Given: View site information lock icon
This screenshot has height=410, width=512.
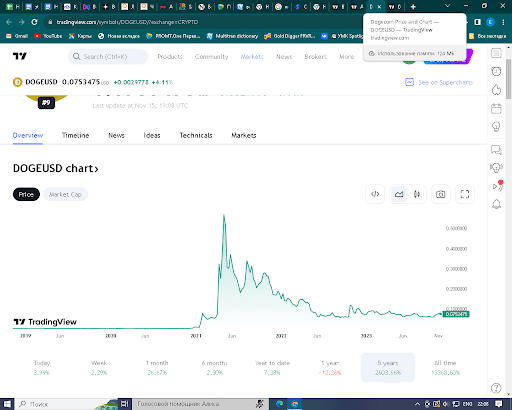Looking at the screenshot, I should (50, 22).
